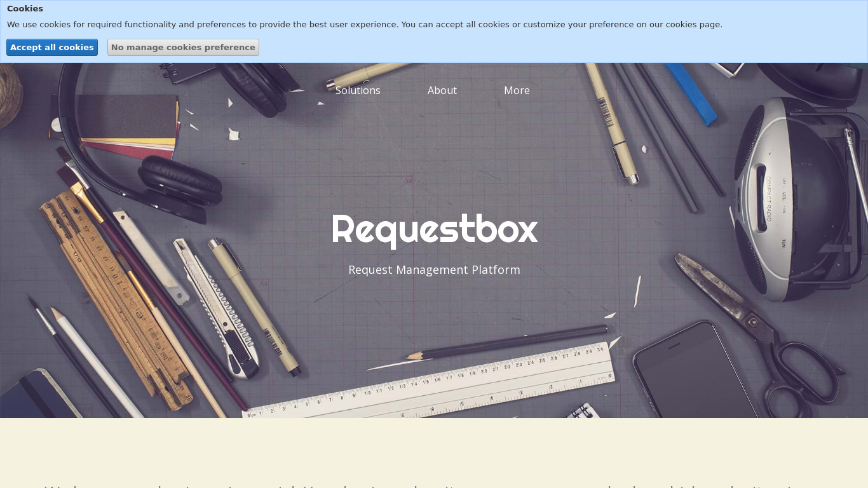Accept all cookies in the banner
868x488 pixels.
tap(52, 48)
